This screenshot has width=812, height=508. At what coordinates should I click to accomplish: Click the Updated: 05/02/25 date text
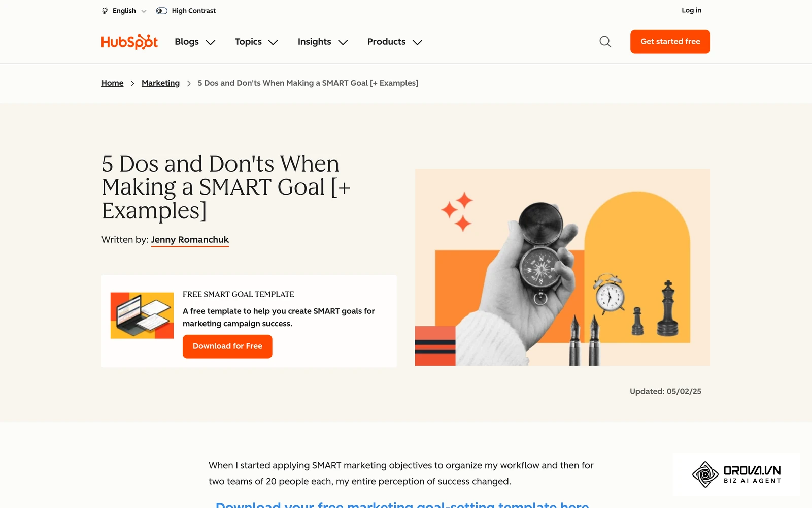(x=665, y=391)
